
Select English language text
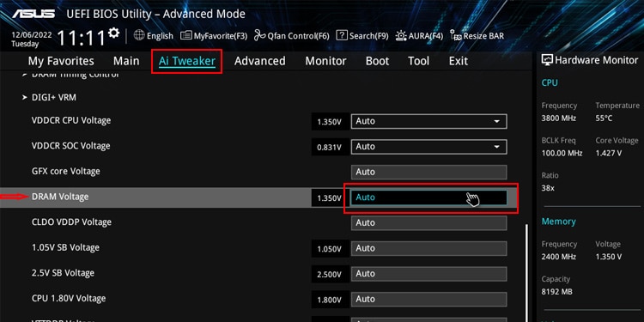pyautogui.click(x=160, y=36)
